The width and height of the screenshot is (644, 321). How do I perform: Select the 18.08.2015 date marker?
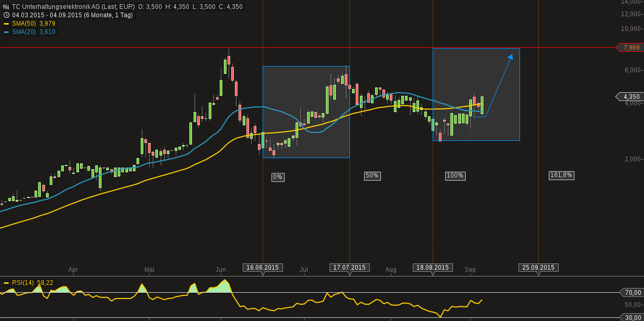click(433, 268)
